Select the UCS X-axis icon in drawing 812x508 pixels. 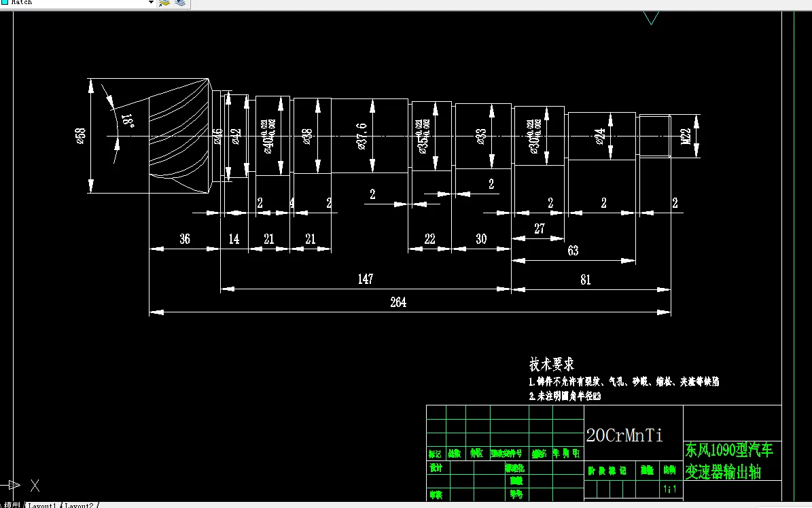(35, 486)
